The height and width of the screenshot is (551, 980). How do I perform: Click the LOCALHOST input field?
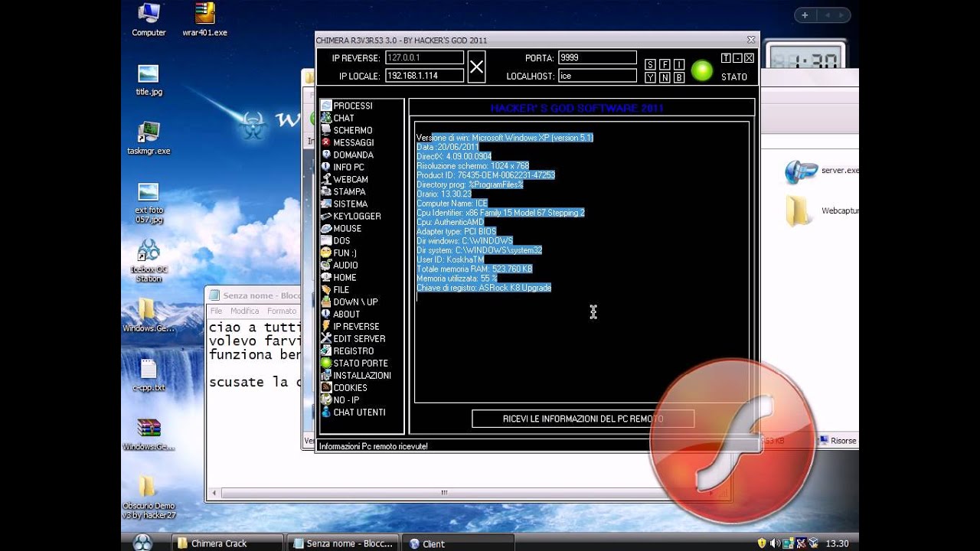click(x=597, y=76)
